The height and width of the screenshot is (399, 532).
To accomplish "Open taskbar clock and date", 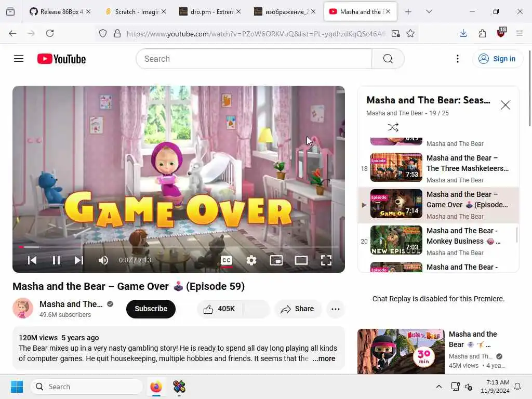I will click(495, 387).
